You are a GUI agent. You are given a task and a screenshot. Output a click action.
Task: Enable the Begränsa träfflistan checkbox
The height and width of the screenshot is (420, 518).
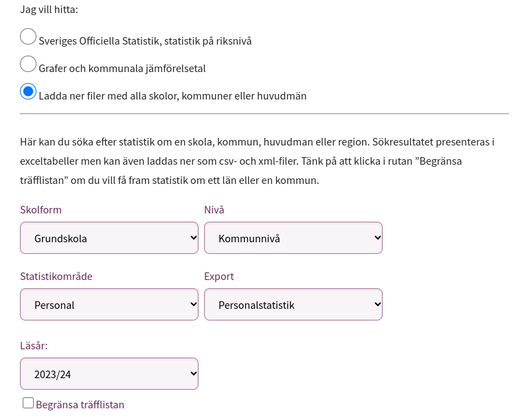tap(28, 403)
